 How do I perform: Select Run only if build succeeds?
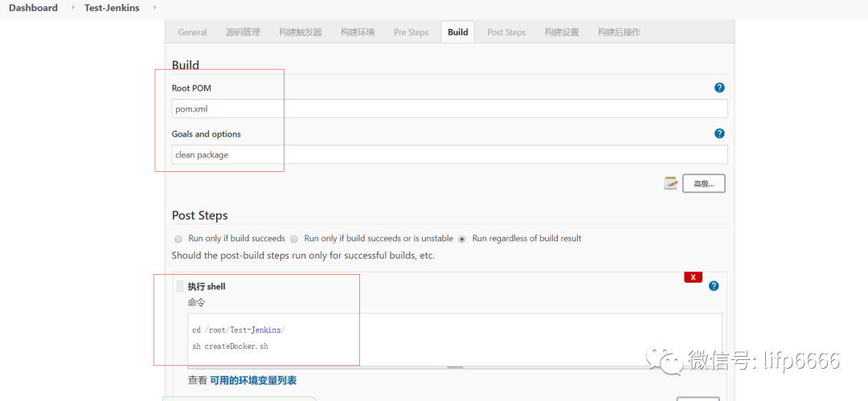[x=178, y=239]
